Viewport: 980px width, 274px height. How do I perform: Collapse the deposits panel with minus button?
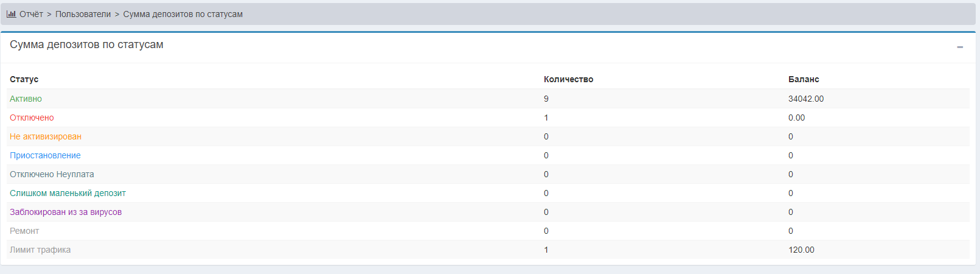[x=960, y=47]
